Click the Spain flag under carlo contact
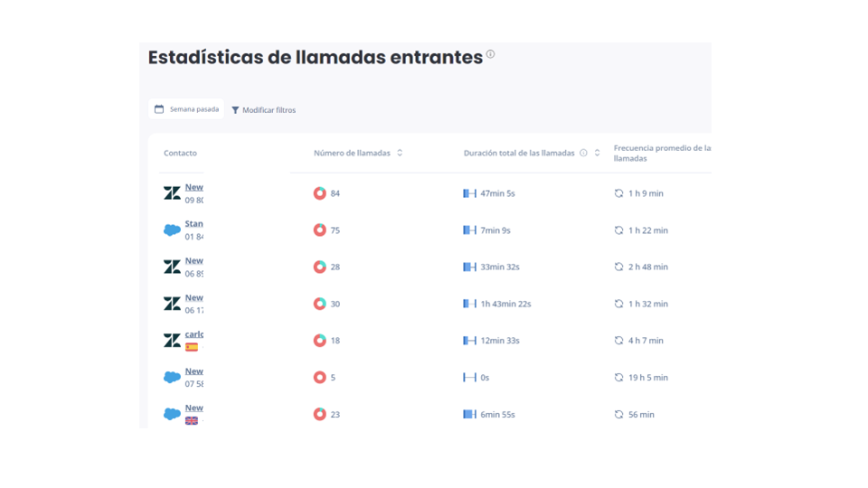This screenshot has width=868, height=488. [x=192, y=347]
